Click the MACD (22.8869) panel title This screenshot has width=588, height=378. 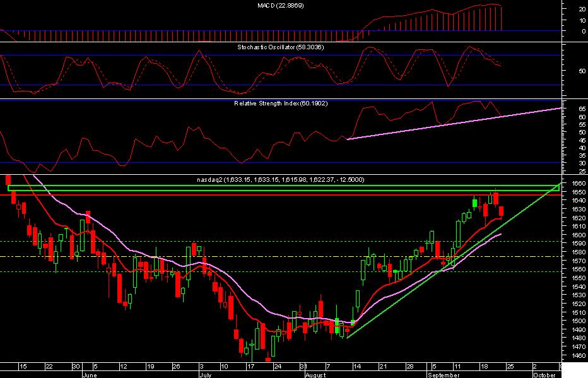point(281,6)
